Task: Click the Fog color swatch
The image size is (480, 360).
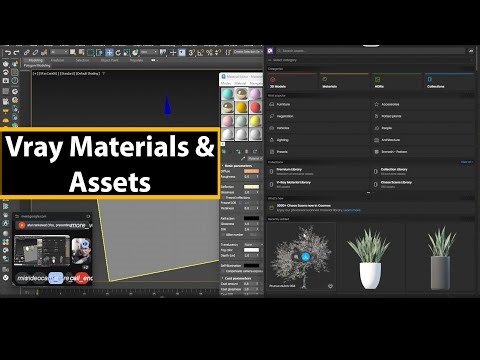Action: tap(251, 250)
